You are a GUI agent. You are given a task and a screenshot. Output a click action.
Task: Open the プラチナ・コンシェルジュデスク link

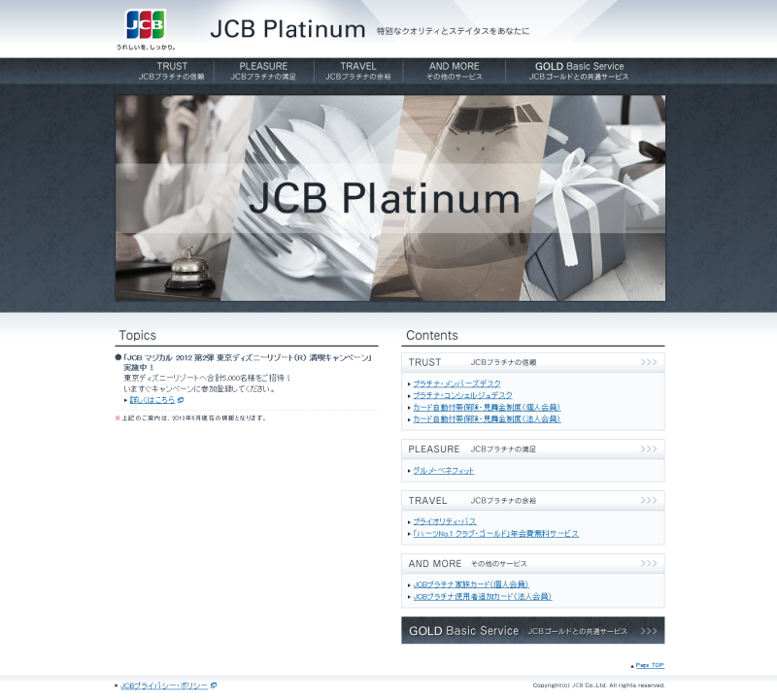[463, 395]
